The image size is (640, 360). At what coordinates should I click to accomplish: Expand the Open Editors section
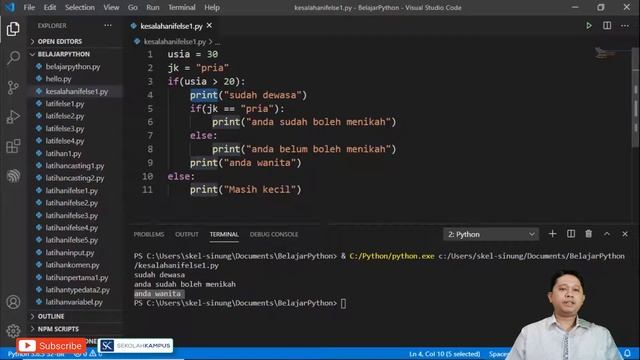coord(60,41)
